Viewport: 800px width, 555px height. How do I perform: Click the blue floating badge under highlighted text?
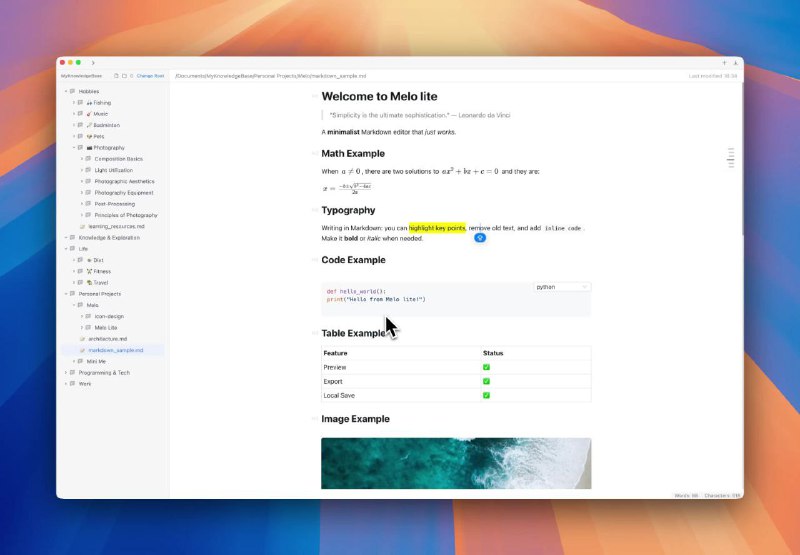480,237
